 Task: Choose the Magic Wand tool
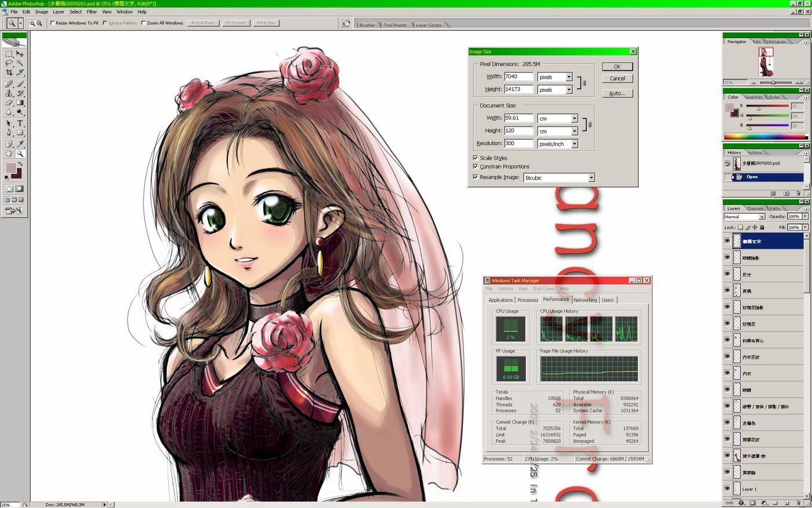(20, 63)
